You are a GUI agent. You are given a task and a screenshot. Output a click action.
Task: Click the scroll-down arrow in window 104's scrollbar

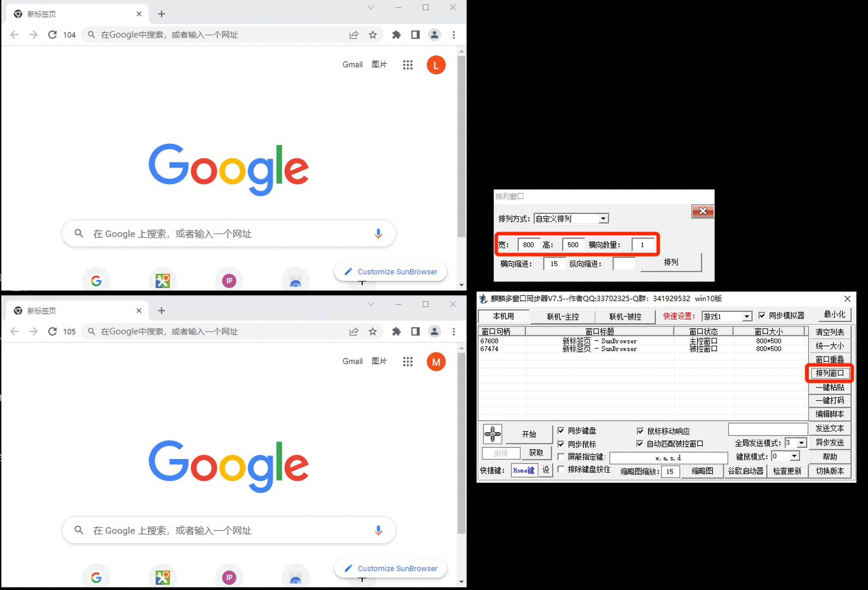pos(461,285)
